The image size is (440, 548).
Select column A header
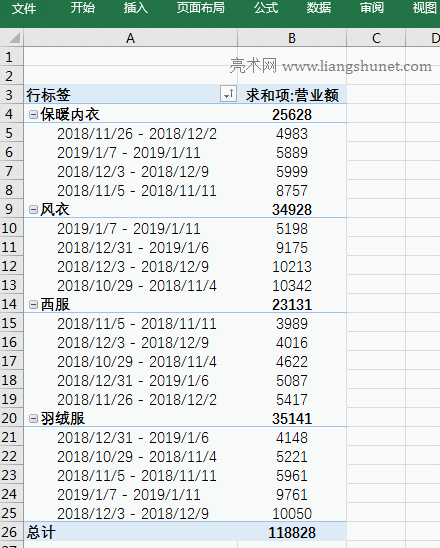[130, 38]
